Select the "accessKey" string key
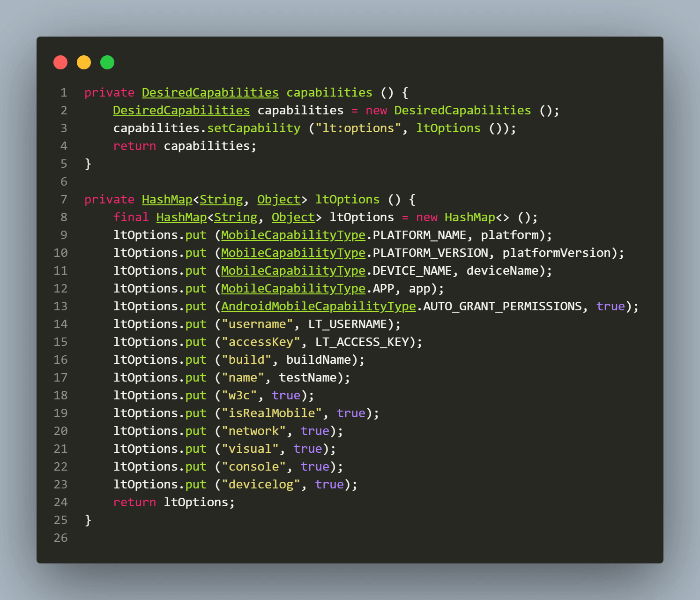This screenshot has width=700, height=600. 261,342
